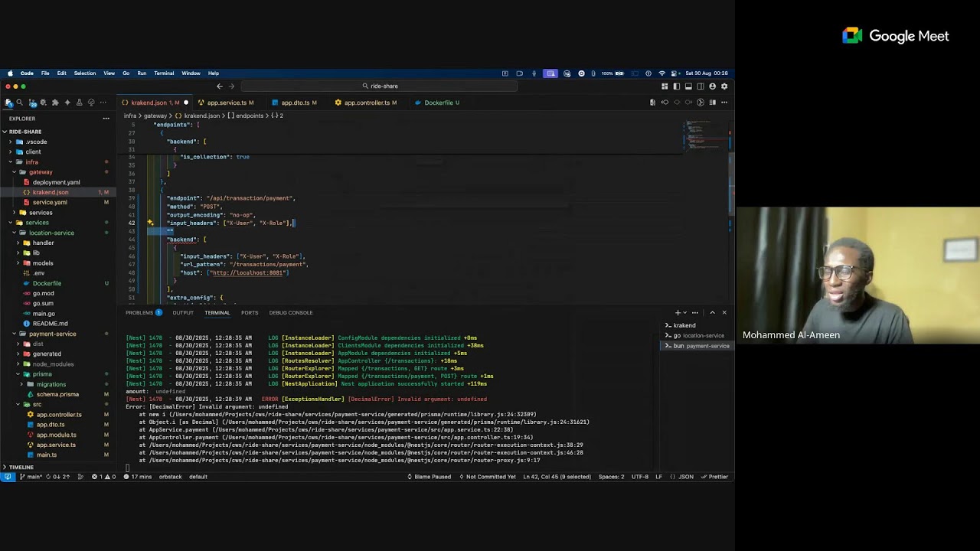Open the Explorer view in activity bar
This screenshot has width=980, height=551.
8,103
